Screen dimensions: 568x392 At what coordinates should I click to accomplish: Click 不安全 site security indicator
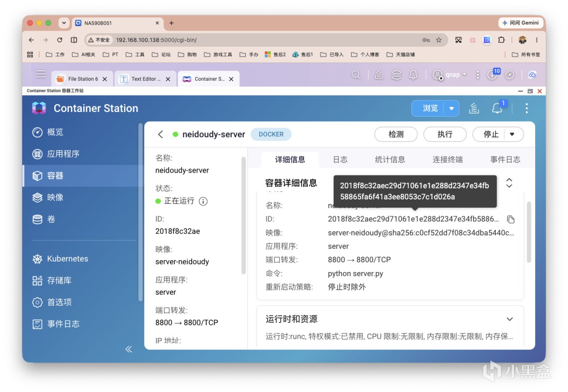[x=99, y=40]
